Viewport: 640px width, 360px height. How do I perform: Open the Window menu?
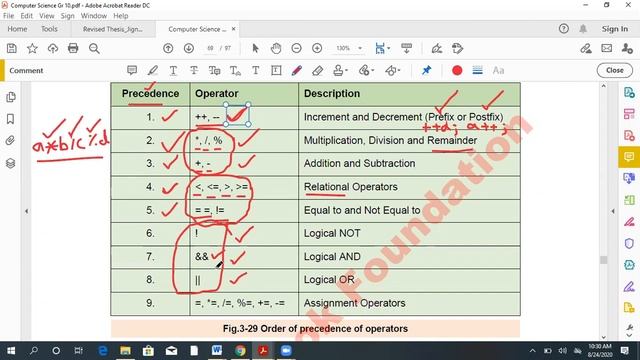(x=93, y=16)
